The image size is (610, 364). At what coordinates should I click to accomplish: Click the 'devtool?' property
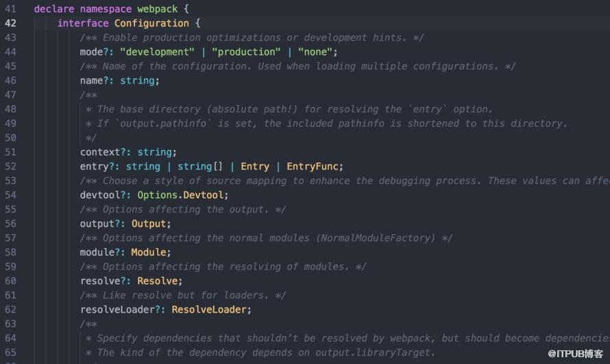point(103,195)
